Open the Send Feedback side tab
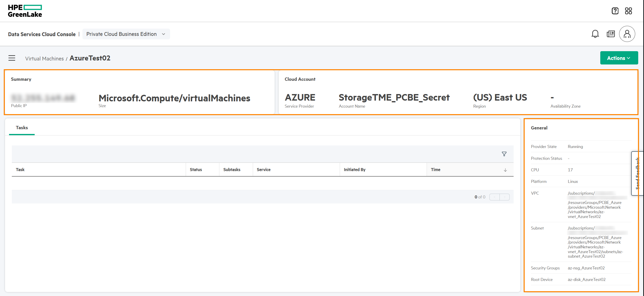The width and height of the screenshot is (644, 296). point(637,173)
